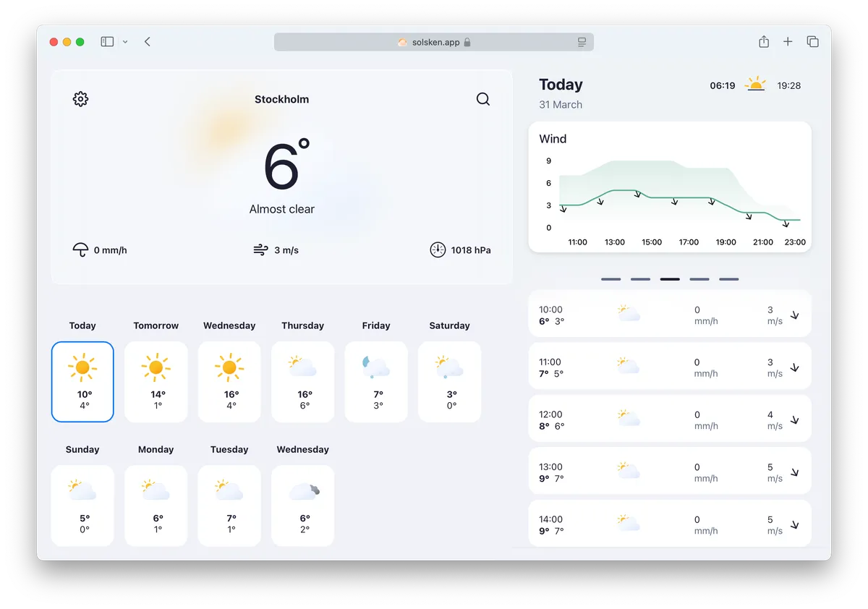Click the search icon to find a city
The width and height of the screenshot is (868, 609).
tap(483, 99)
